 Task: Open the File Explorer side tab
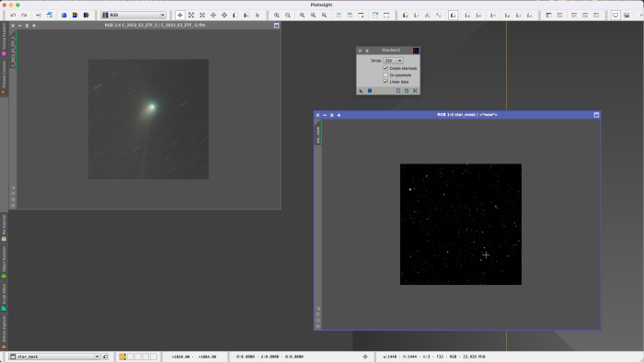pos(4,228)
